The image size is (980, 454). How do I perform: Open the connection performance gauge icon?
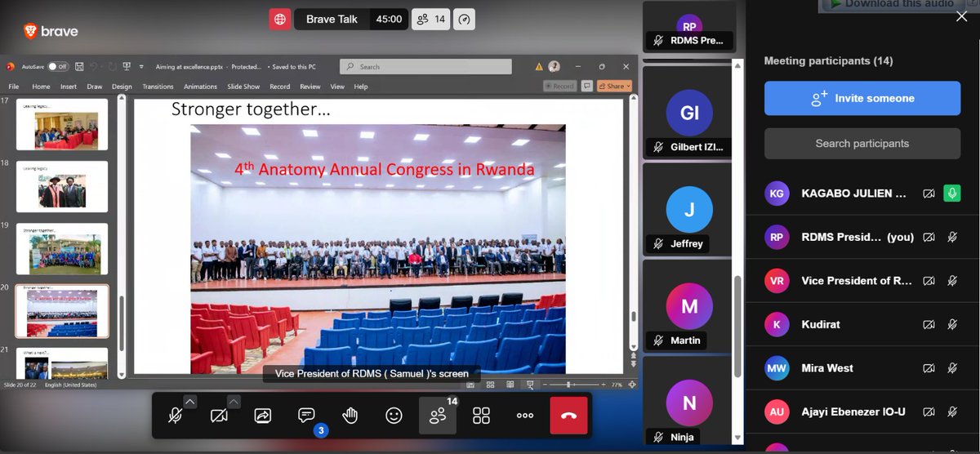tap(465, 19)
